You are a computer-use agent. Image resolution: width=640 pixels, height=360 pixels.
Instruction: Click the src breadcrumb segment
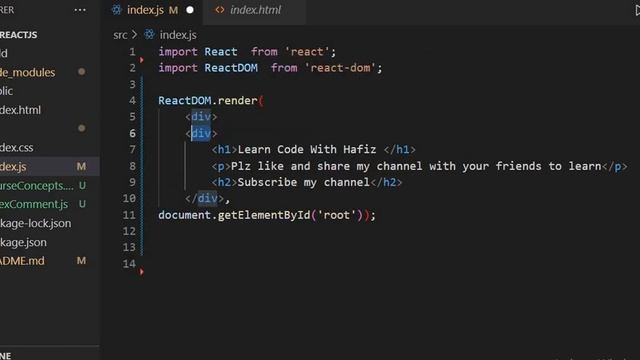120,35
